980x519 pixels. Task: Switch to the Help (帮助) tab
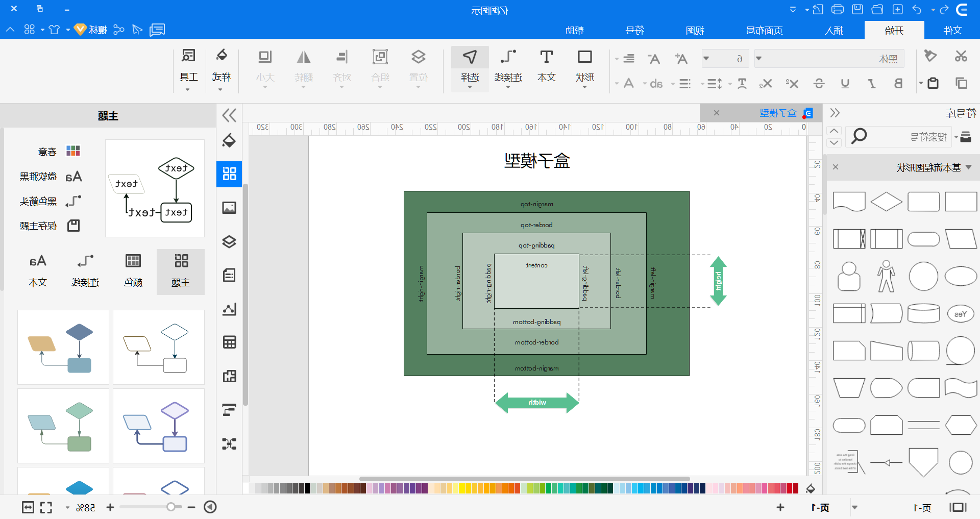tap(575, 30)
